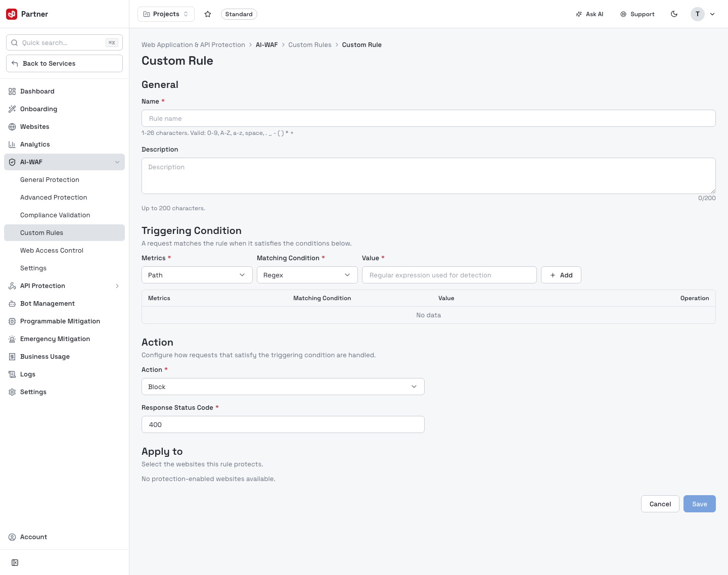Open Programmable Mitigation section

click(64, 321)
